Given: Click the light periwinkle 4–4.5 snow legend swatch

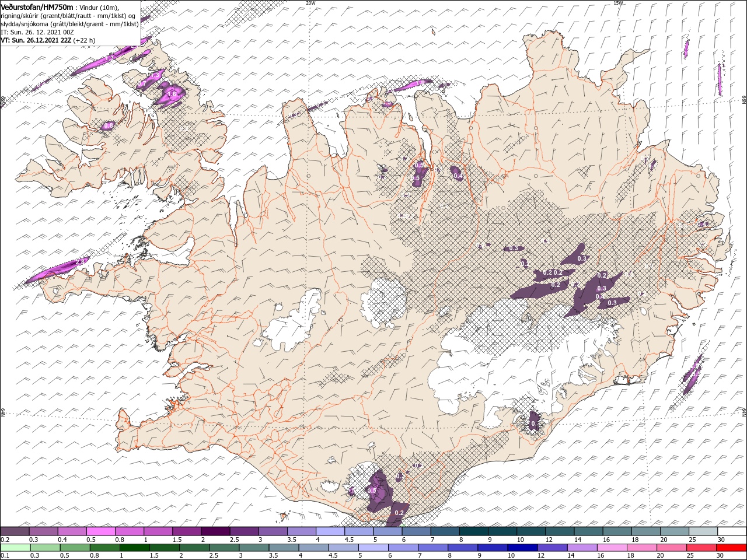Looking at the screenshot, I should click(330, 531).
